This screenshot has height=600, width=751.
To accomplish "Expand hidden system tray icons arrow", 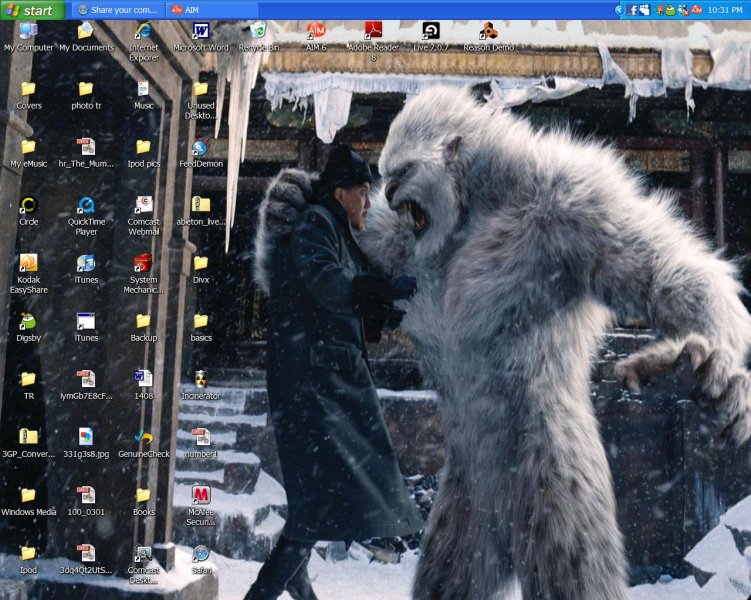I will [619, 10].
